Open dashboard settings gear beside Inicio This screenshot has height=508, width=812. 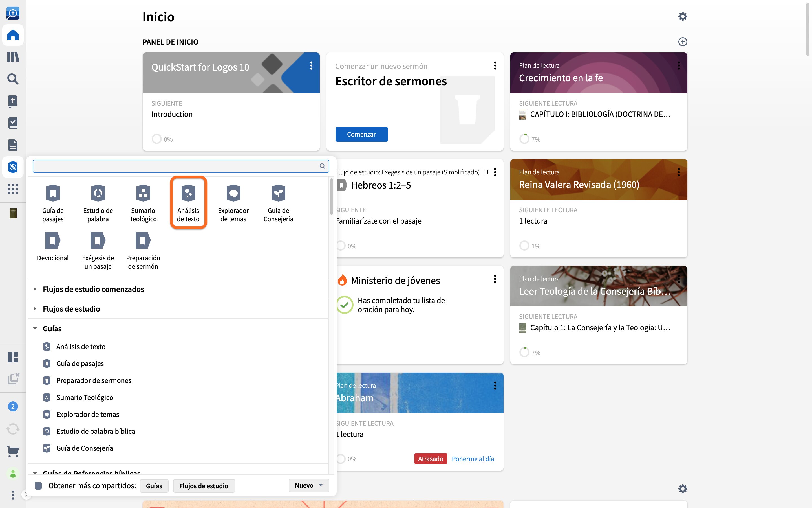pyautogui.click(x=683, y=16)
